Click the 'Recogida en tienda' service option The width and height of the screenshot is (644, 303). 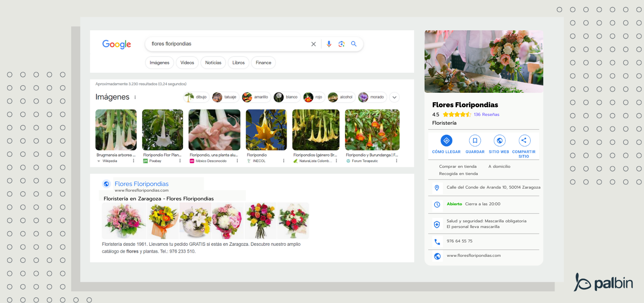tap(458, 173)
